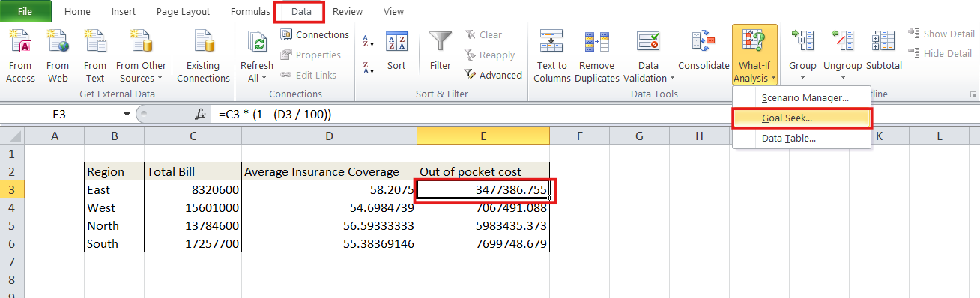Launch Text to Columns
This screenshot has height=298, width=980.
[x=552, y=56]
